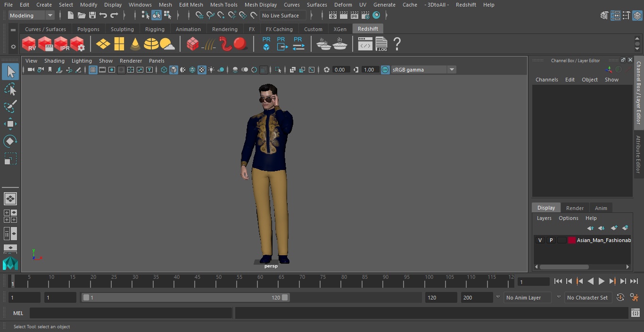The width and height of the screenshot is (644, 332).
Task: Switch to the Sculpting shelf tab
Action: click(x=122, y=29)
